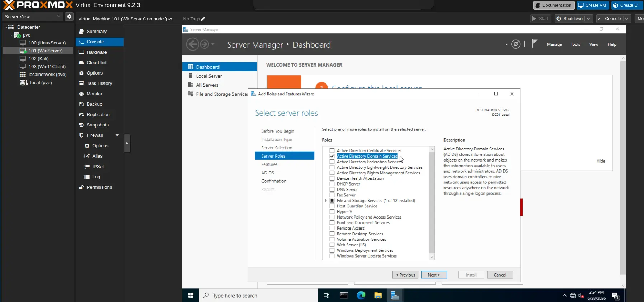Click the Previous button
Screen dimensions: 644x302
(405, 275)
